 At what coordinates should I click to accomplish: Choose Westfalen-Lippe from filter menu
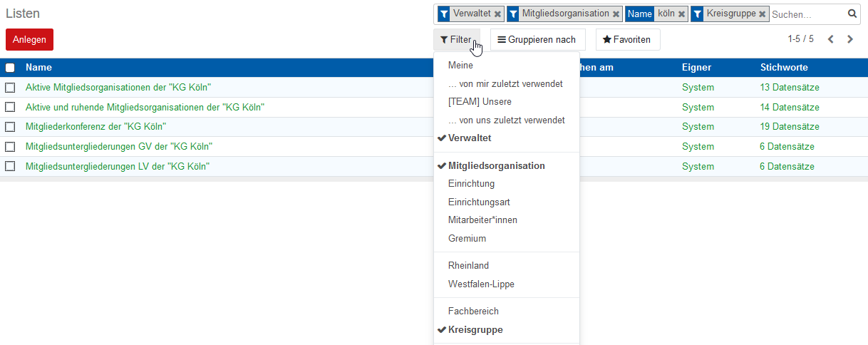click(481, 284)
